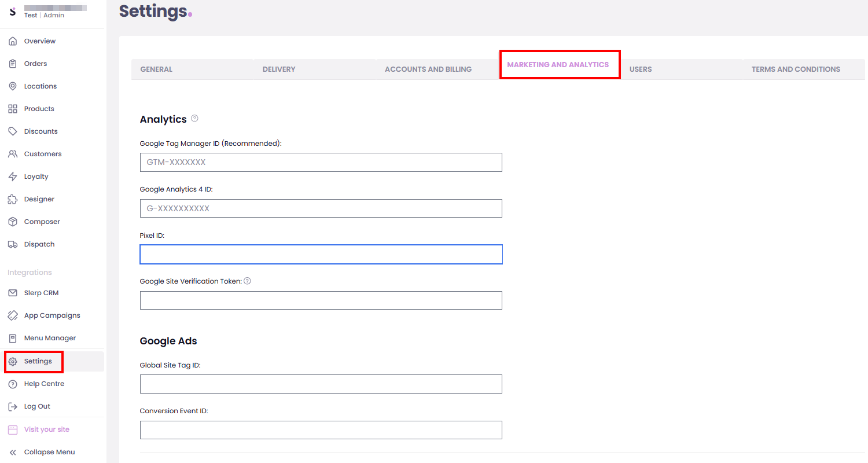This screenshot has width=868, height=463.
Task: Click the Dispatch truck icon
Action: [x=13, y=244]
